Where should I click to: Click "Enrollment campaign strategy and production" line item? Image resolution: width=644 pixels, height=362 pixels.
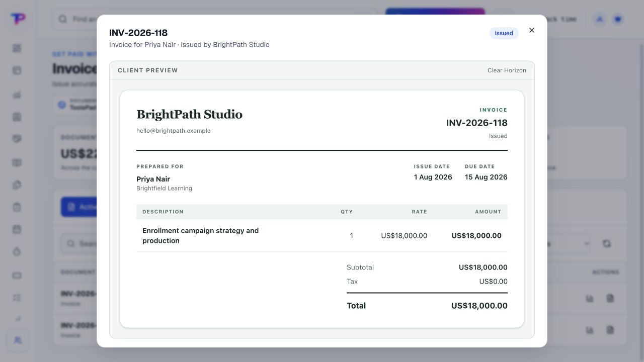pyautogui.click(x=200, y=236)
